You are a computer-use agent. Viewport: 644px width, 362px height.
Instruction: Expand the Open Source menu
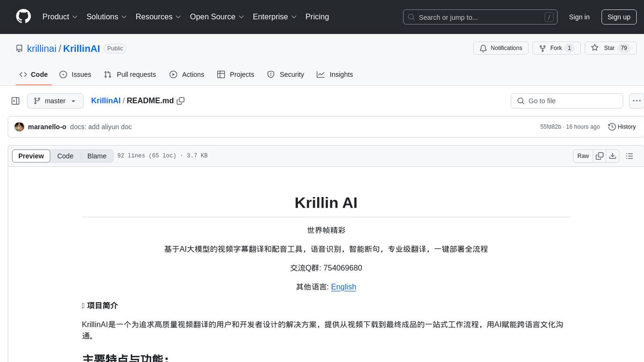[x=217, y=17]
